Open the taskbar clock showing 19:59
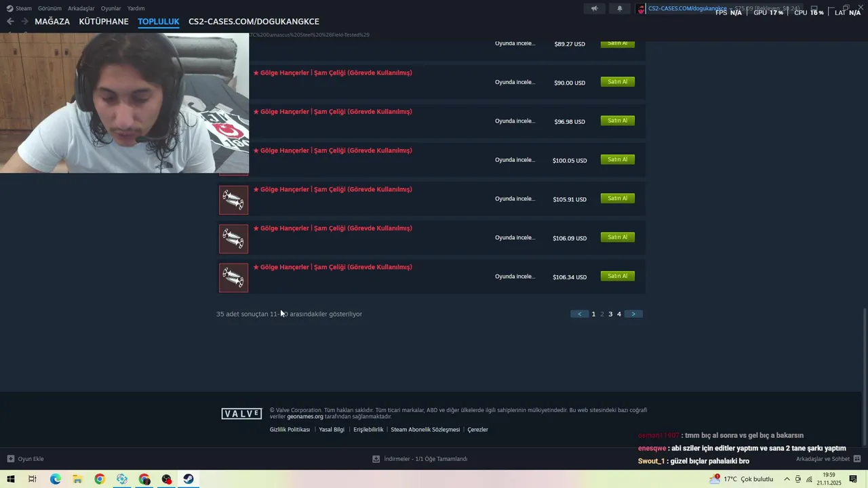Viewport: 868px width, 488px height. point(829,479)
